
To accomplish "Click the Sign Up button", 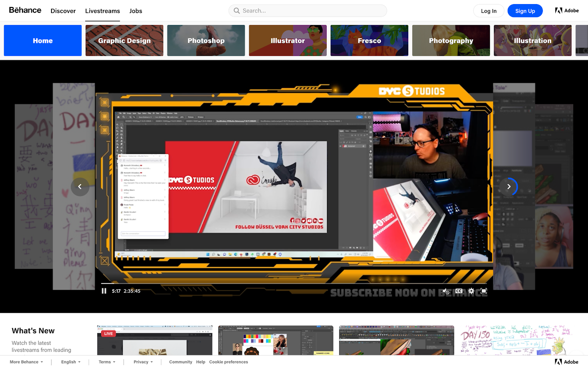I will [x=525, y=11].
